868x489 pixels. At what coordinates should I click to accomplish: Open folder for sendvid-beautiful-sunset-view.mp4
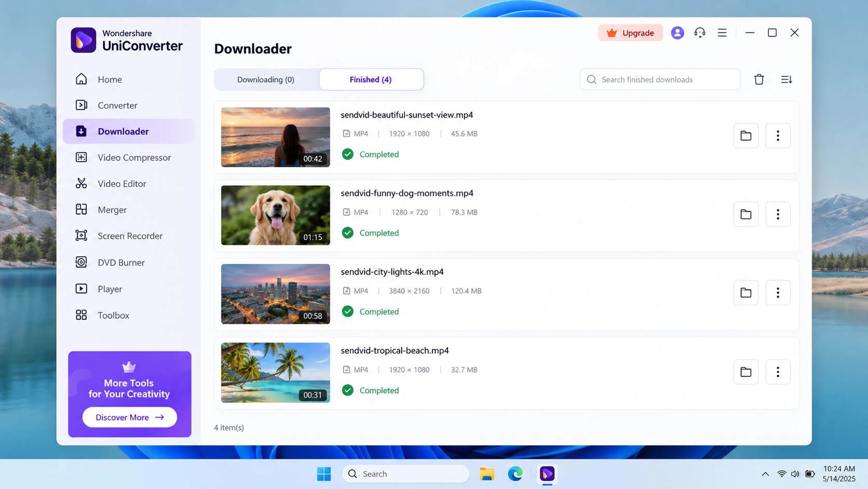(x=746, y=136)
